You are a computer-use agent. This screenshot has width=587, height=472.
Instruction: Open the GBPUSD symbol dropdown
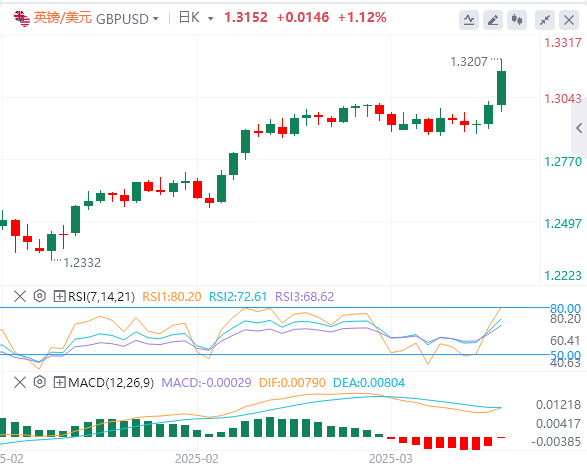(x=127, y=18)
